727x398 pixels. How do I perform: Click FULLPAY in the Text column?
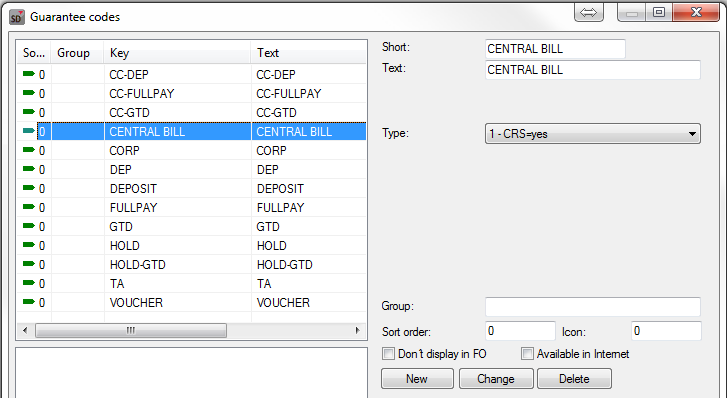pyautogui.click(x=281, y=207)
